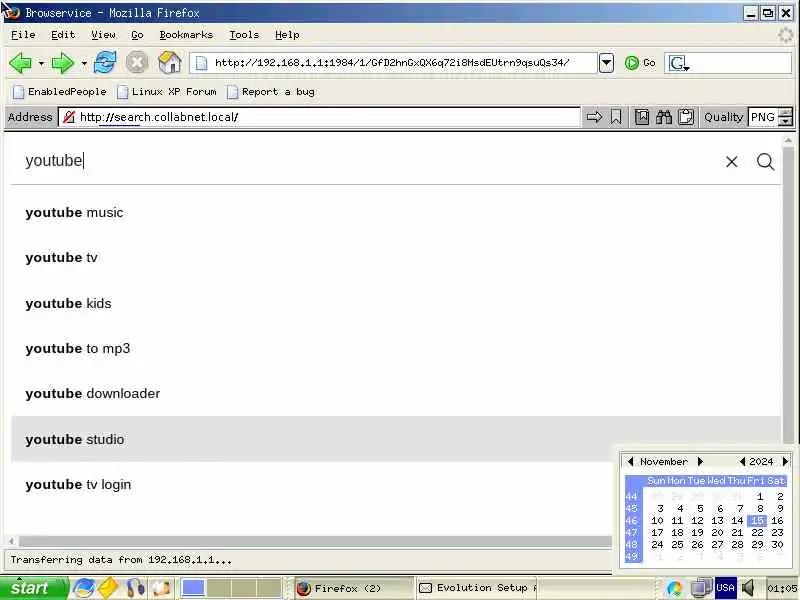The height and width of the screenshot is (600, 800).
Task: Select November 1 in the calendar
Action: click(760, 496)
